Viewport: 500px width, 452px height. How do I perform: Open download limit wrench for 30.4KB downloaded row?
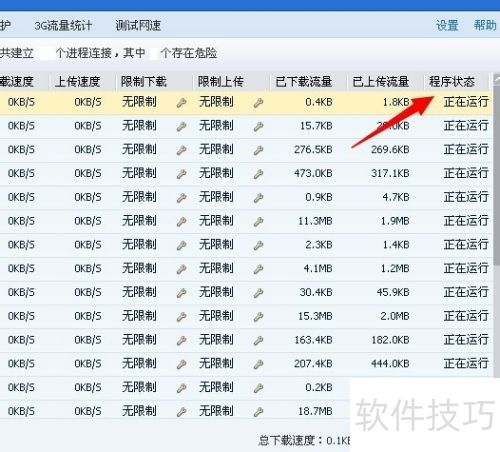coord(181,293)
